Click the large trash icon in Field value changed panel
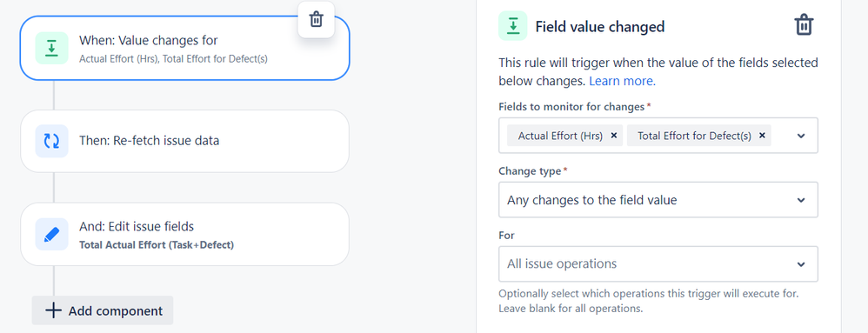This screenshot has height=333, width=868. [x=804, y=25]
